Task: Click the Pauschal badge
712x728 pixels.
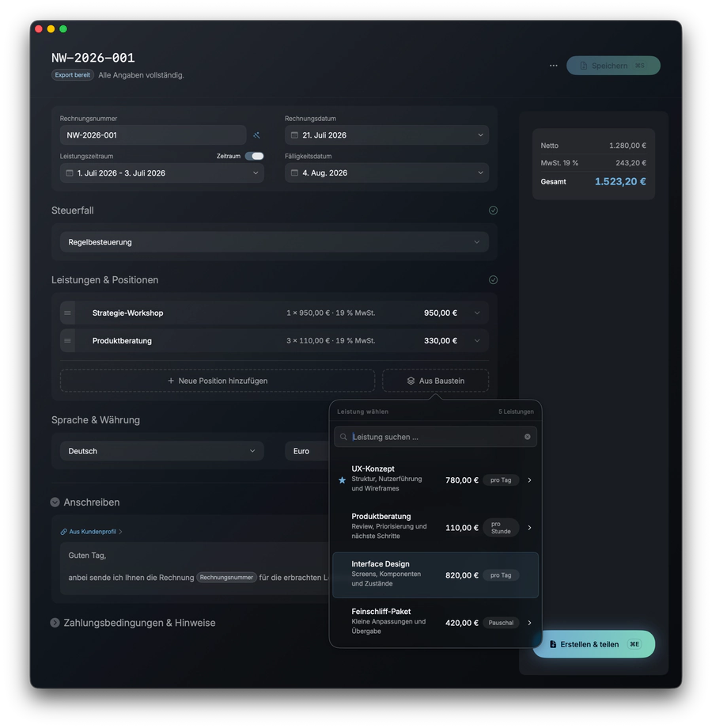Action: click(500, 623)
